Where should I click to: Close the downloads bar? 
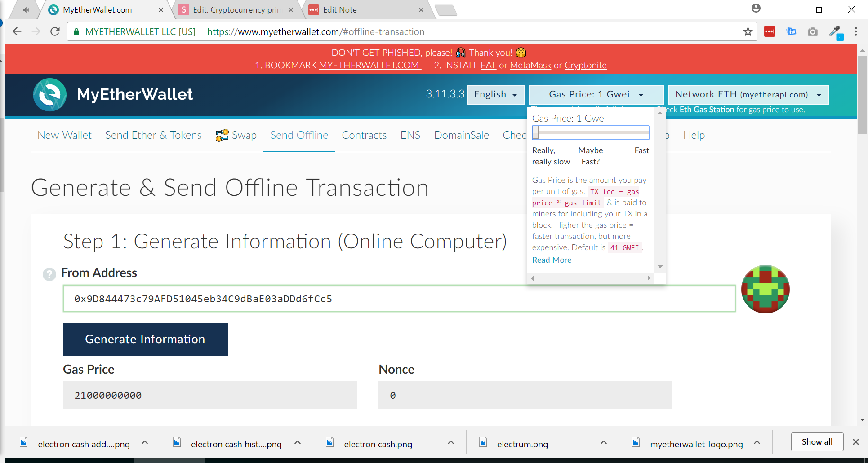coord(855,442)
